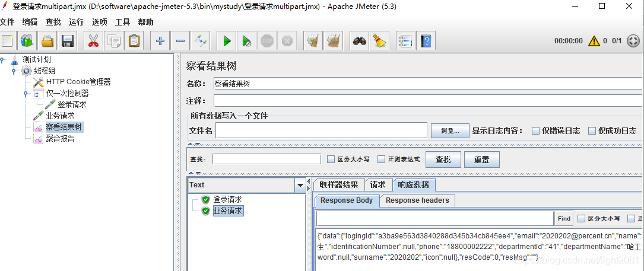
Task: Collapse the 测试计划 tree node
Action: pyautogui.click(x=2, y=60)
